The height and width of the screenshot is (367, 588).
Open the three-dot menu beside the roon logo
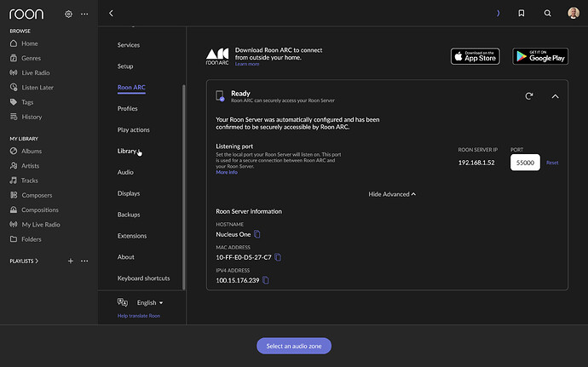pyautogui.click(x=84, y=14)
